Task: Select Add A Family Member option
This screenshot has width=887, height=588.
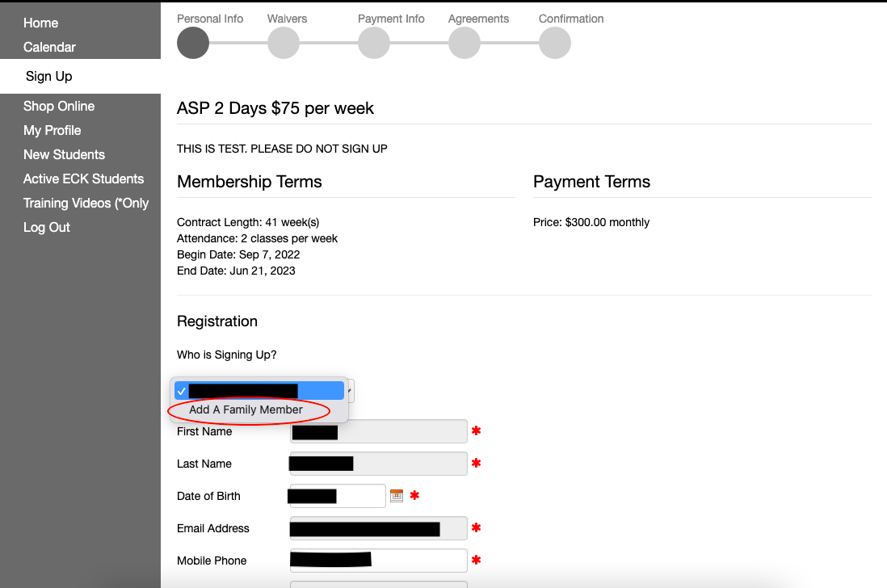Action: click(246, 410)
